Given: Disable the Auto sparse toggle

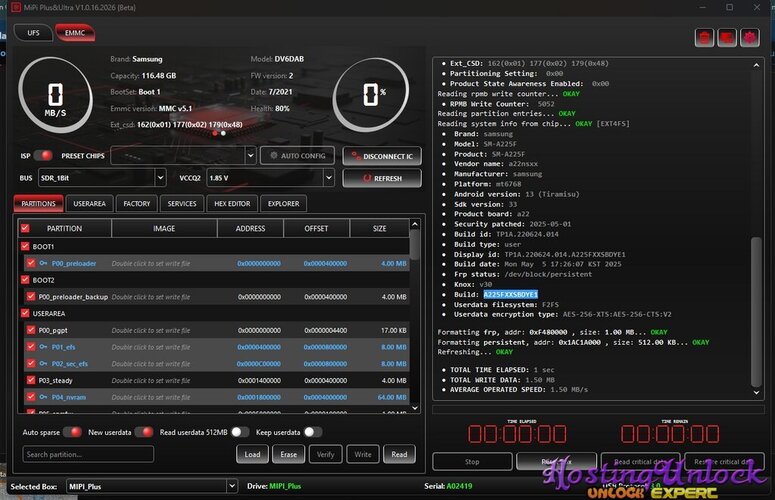Looking at the screenshot, I should 73,432.
